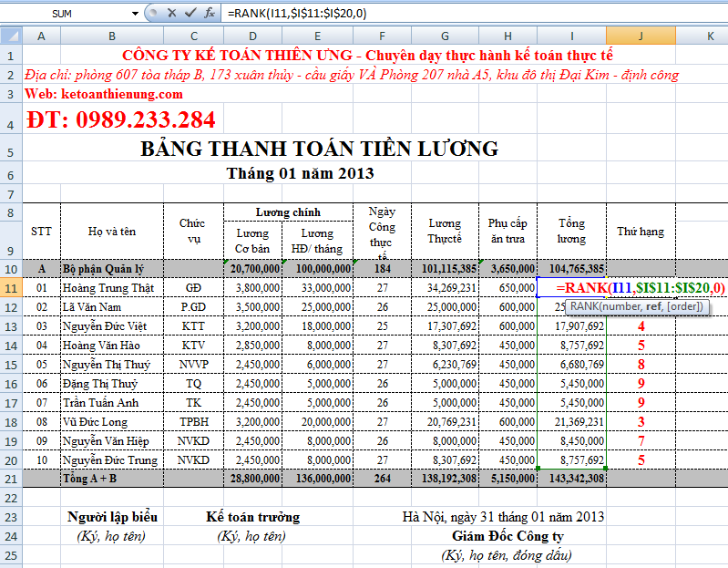This screenshot has width=728, height=568.
Task: Select column A header
Action: [41, 36]
